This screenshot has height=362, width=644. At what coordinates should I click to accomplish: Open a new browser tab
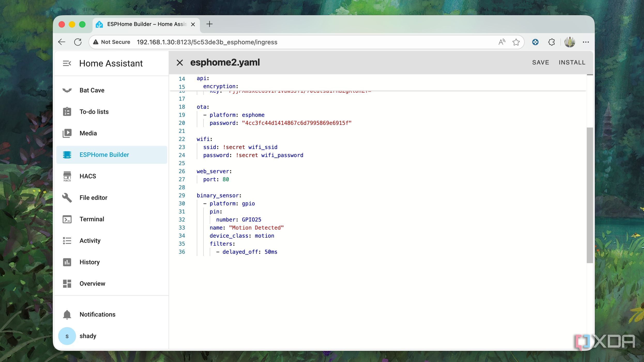(x=209, y=24)
